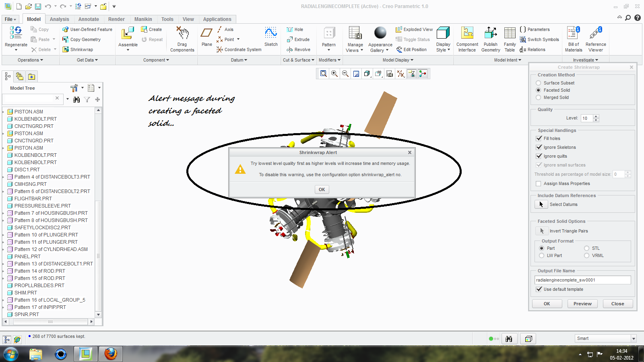644x362 pixels.
Task: Expand the Get Data group dropdown
Action: pyautogui.click(x=87, y=60)
